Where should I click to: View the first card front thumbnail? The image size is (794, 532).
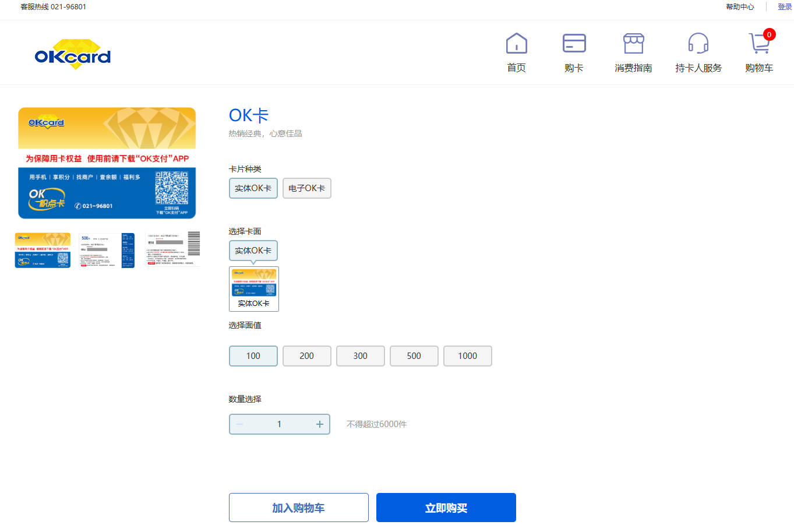[x=43, y=250]
